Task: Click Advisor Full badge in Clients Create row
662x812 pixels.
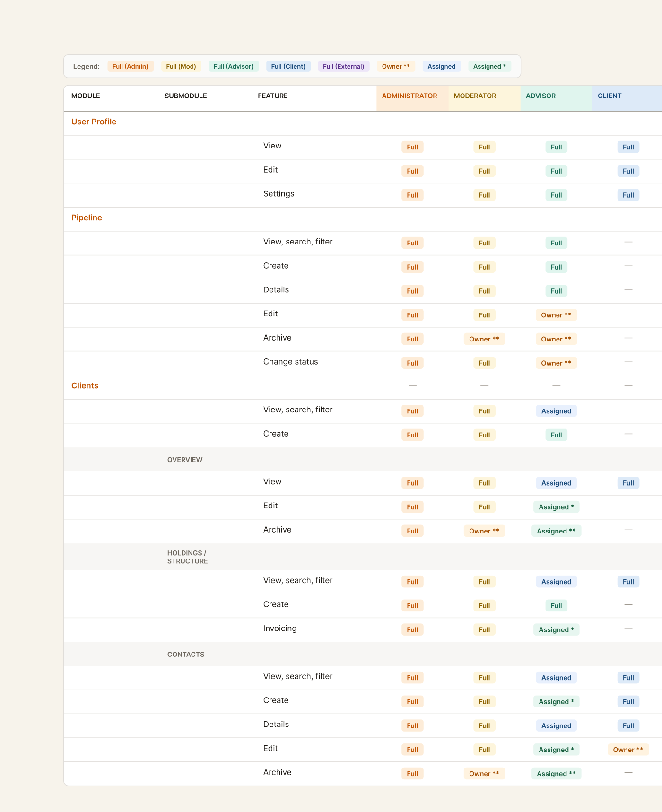Action: click(x=556, y=435)
